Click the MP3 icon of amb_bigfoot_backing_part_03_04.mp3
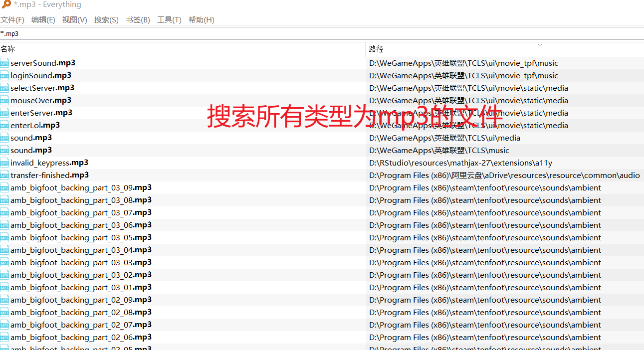 4,250
